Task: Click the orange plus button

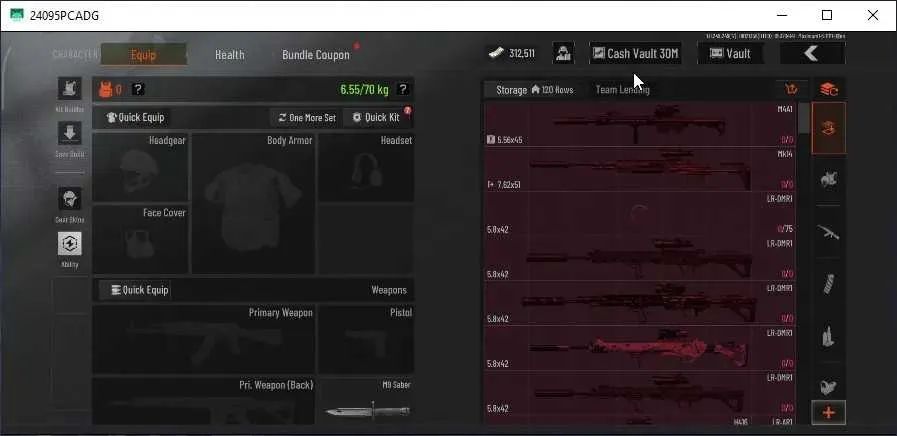Action: (x=828, y=413)
